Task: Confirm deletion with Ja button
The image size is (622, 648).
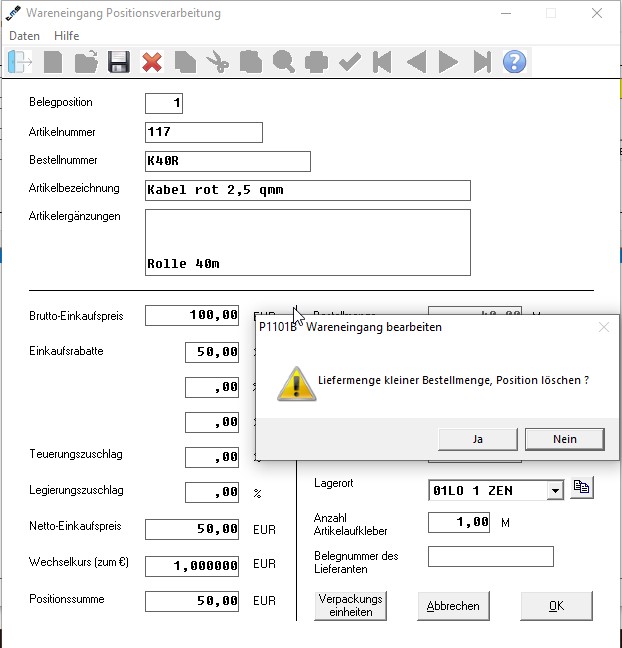Action: pos(478,439)
